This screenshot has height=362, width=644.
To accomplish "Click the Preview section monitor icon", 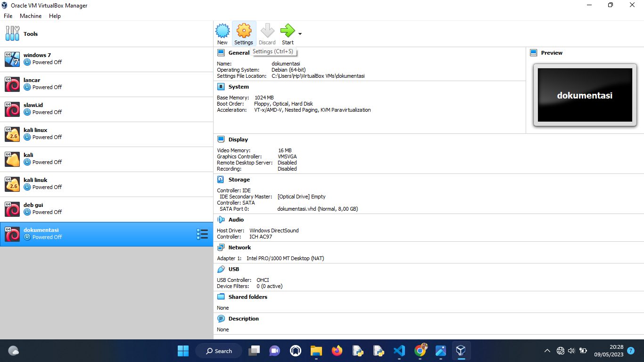I will (534, 53).
